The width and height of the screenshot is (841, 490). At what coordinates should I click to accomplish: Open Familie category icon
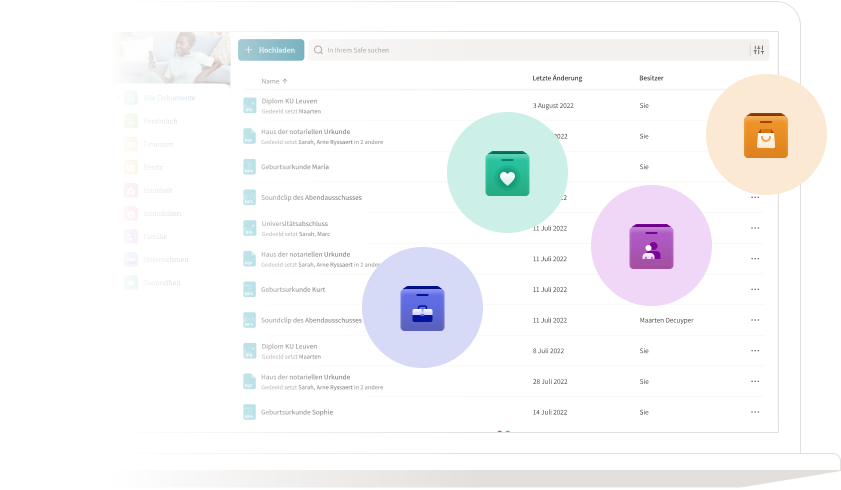[x=131, y=236]
